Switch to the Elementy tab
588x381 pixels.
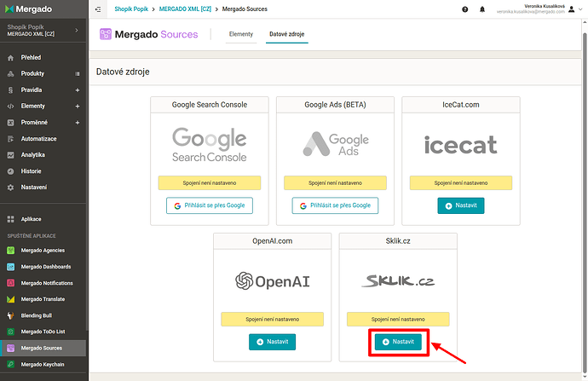[241, 34]
